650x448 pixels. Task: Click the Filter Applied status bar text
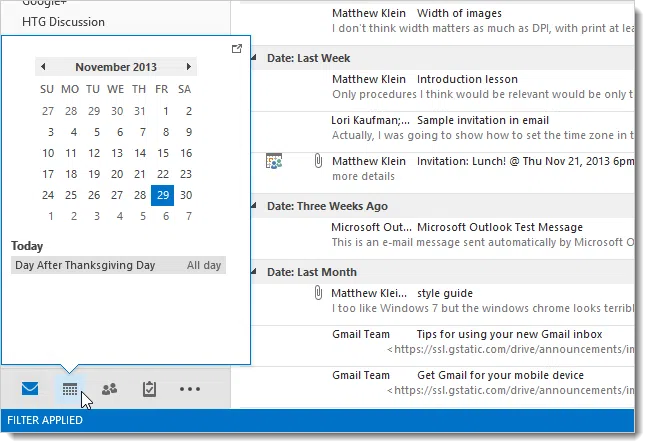pos(45,420)
